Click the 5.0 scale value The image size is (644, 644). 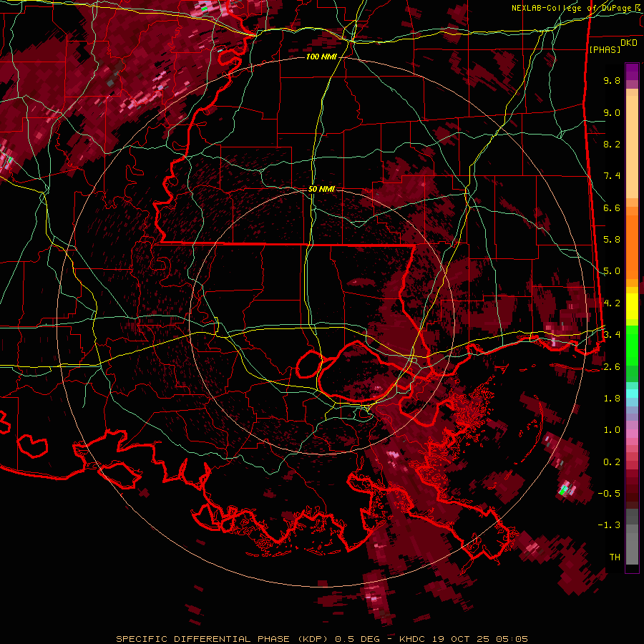point(612,271)
